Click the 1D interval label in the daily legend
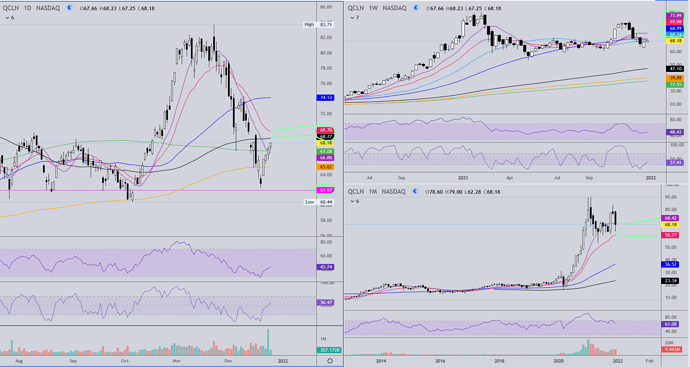The width and height of the screenshot is (690, 367). [27, 8]
